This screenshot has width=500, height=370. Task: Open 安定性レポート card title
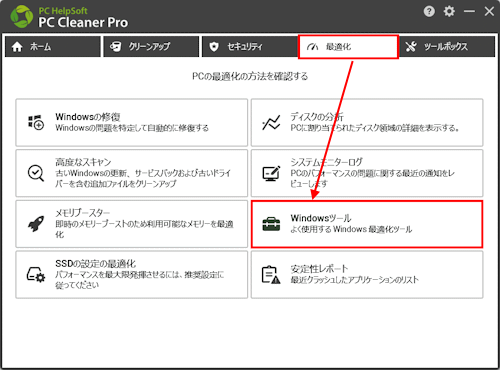click(319, 269)
